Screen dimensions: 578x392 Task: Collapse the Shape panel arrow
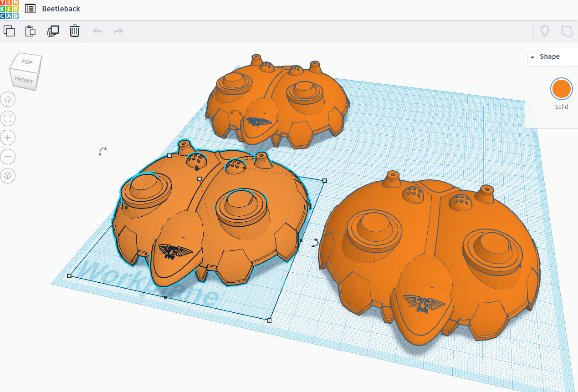click(x=532, y=57)
